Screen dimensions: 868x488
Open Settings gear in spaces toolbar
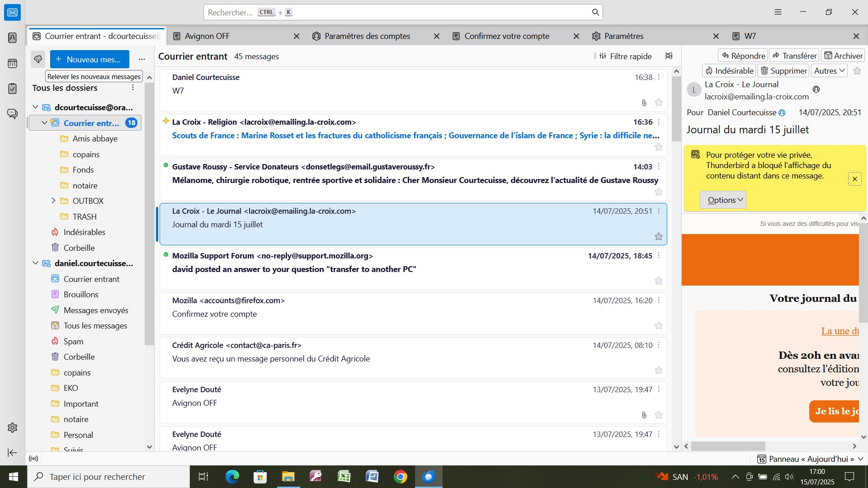click(x=12, y=427)
